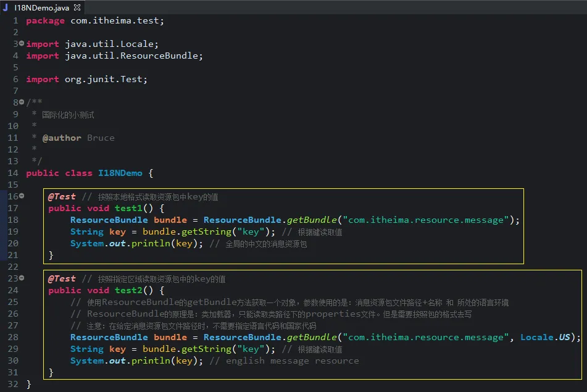Click the 'english message resource' comment
The image size is (587, 392).
pos(292,361)
